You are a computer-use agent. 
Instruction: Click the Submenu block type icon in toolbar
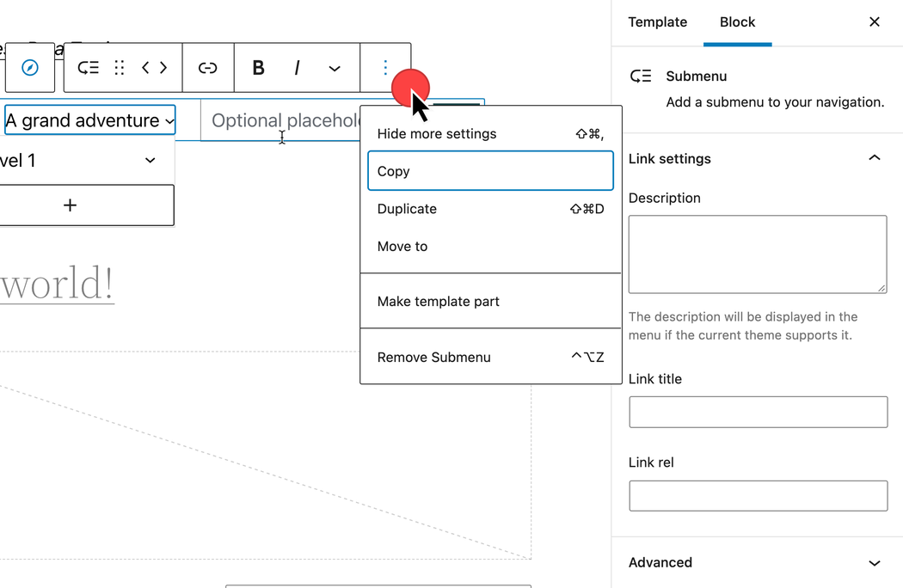point(89,68)
